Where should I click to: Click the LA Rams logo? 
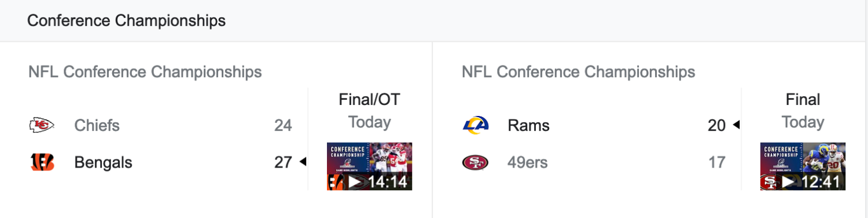tap(476, 125)
